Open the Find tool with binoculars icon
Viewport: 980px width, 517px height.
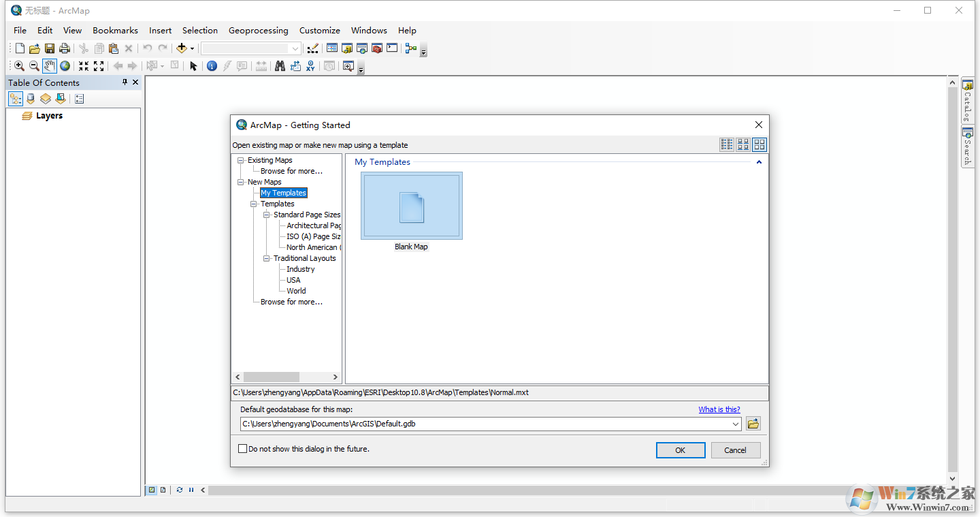coord(280,65)
